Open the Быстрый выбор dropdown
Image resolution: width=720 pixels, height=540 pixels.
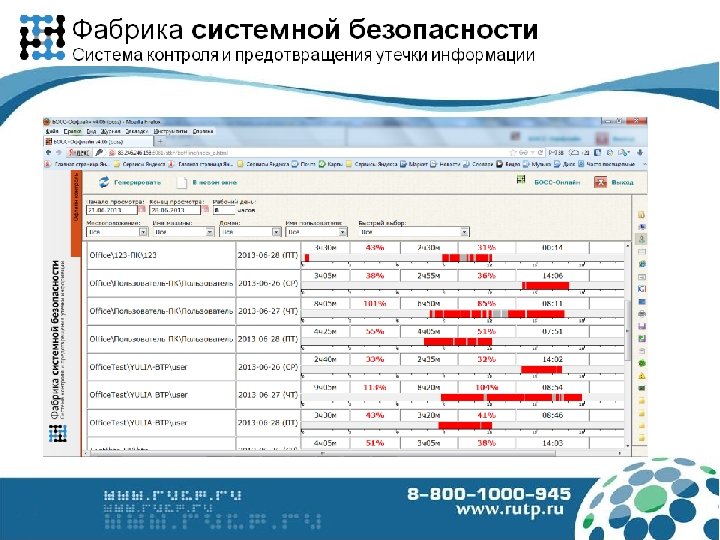[x=414, y=232]
